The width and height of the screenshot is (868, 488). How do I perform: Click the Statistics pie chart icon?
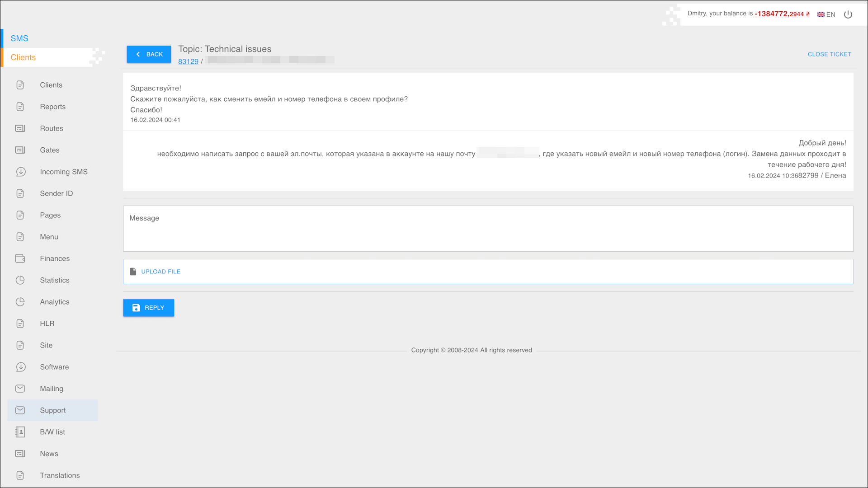point(20,280)
